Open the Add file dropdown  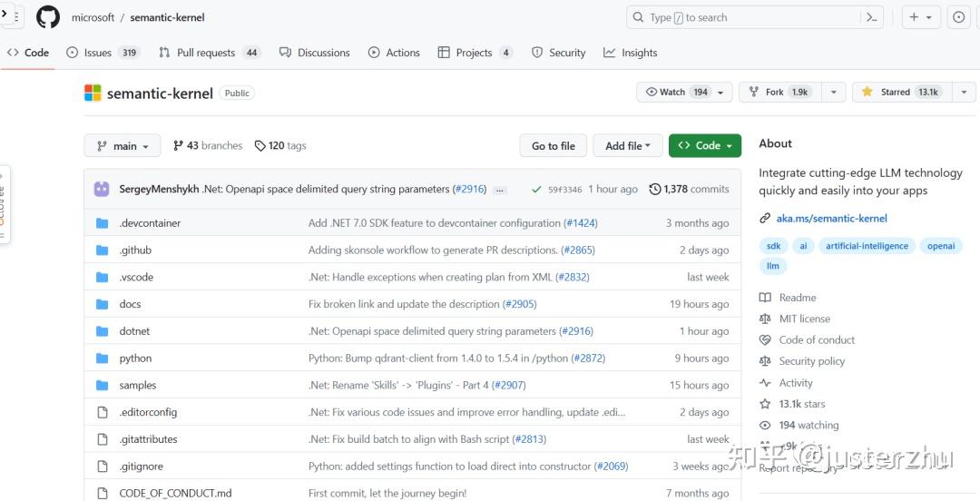click(628, 145)
